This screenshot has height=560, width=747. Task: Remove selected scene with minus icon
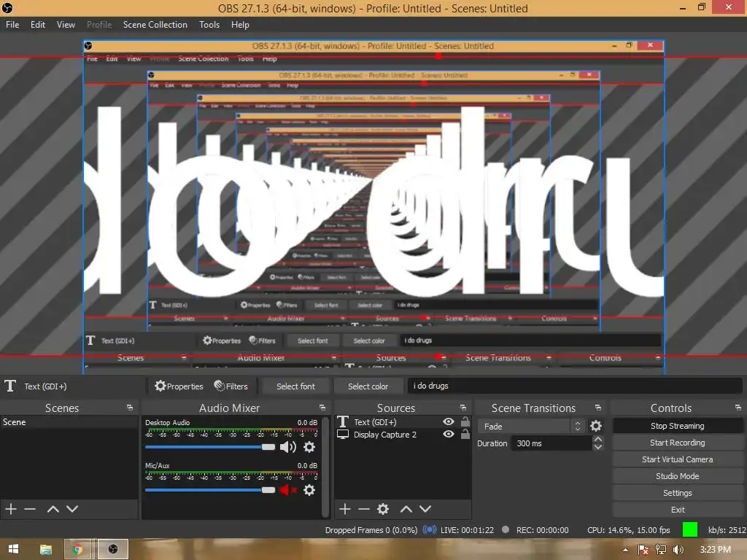coord(30,508)
